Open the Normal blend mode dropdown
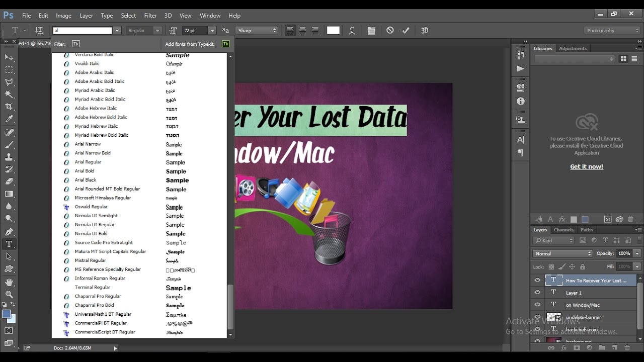 [562, 253]
